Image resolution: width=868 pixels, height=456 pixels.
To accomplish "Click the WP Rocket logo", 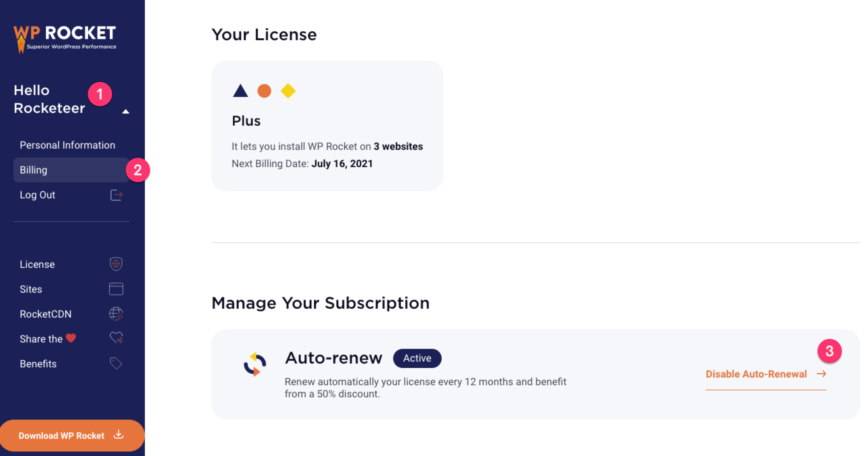I will [x=66, y=36].
